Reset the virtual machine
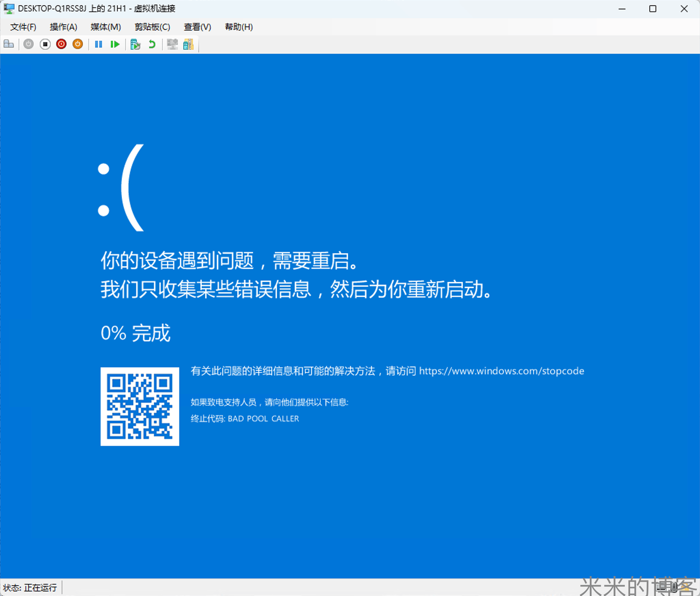Screen dimensions: 700x596 point(114,44)
